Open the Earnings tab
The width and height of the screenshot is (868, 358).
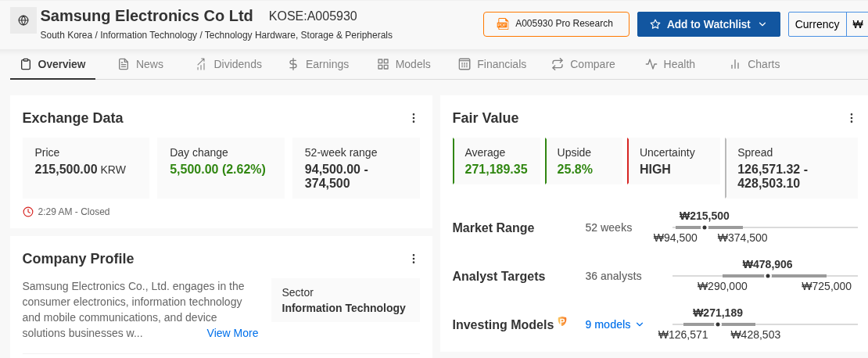tap(318, 64)
